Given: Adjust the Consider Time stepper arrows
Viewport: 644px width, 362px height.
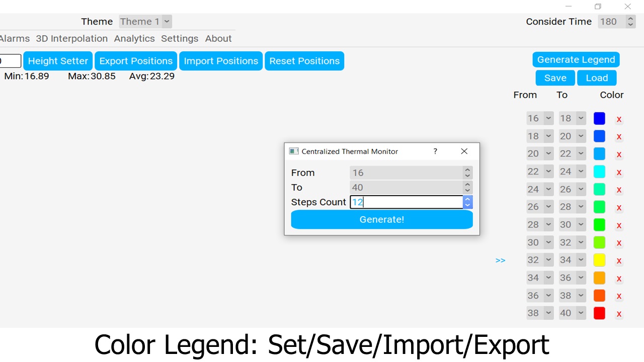Looking at the screenshot, I should pos(630,22).
